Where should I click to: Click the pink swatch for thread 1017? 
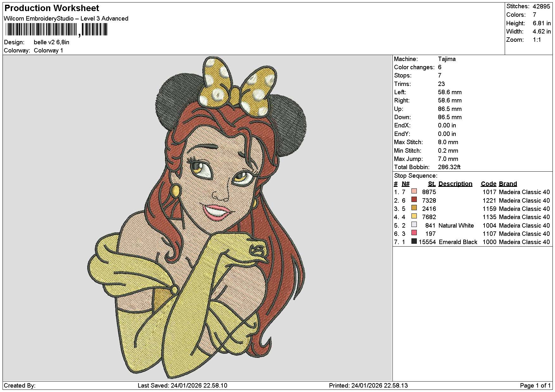point(414,191)
